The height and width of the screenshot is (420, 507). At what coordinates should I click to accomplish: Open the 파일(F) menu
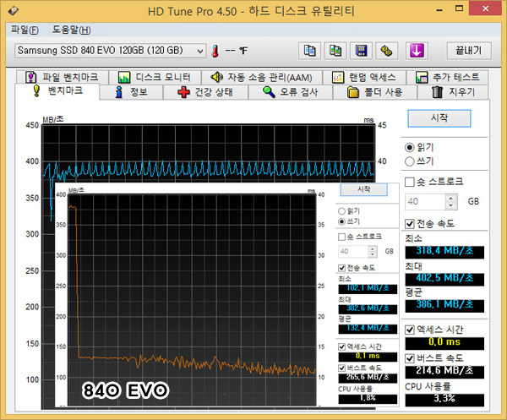point(25,30)
